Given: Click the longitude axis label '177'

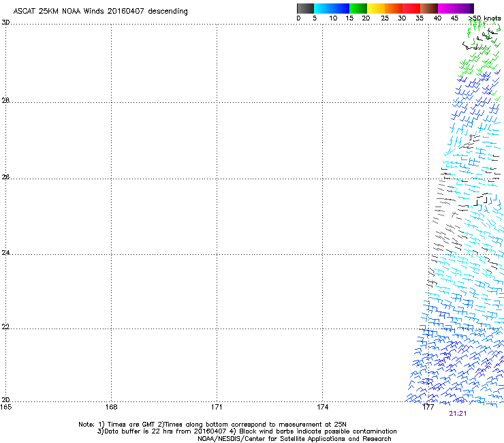Looking at the screenshot, I should tap(428, 407).
